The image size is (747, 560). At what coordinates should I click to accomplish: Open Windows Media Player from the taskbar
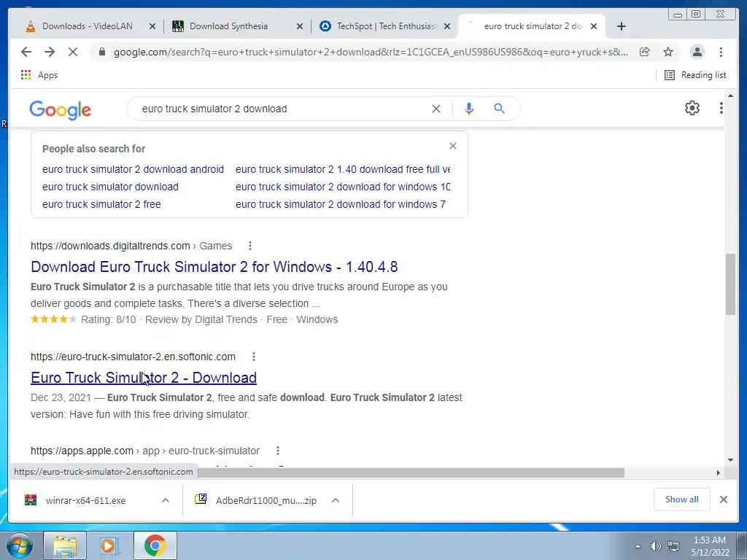pos(109,545)
